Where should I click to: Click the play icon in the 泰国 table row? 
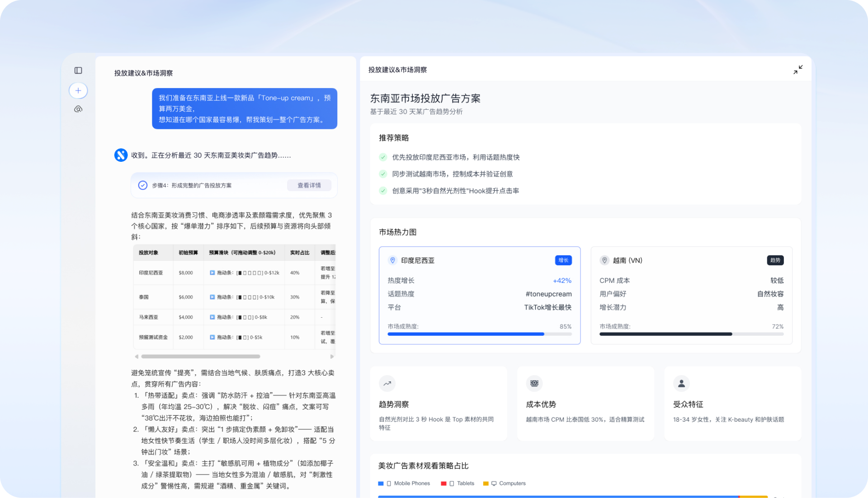(212, 297)
